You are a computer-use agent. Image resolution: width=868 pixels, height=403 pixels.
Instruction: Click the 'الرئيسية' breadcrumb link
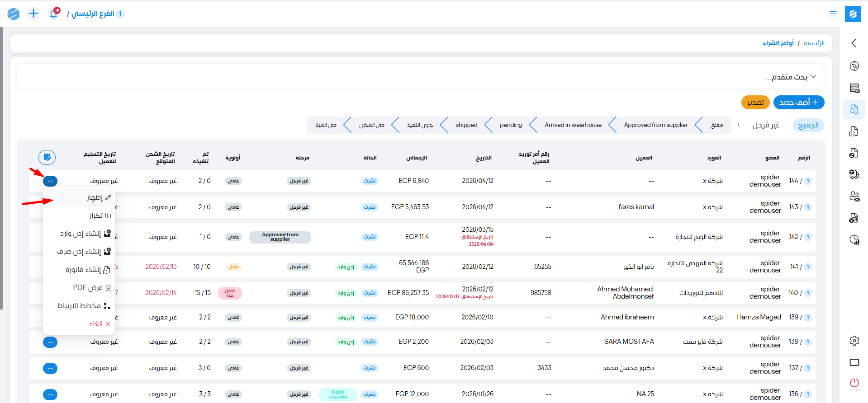(x=814, y=43)
